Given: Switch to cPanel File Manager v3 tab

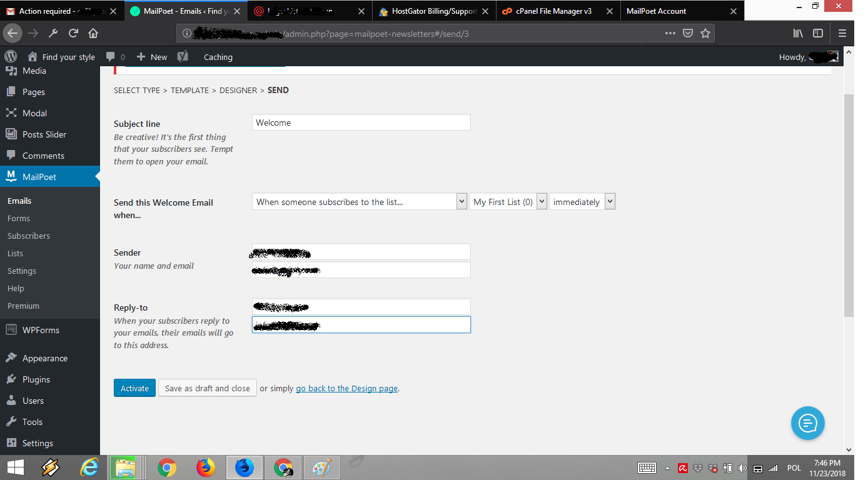Looking at the screenshot, I should [x=558, y=11].
